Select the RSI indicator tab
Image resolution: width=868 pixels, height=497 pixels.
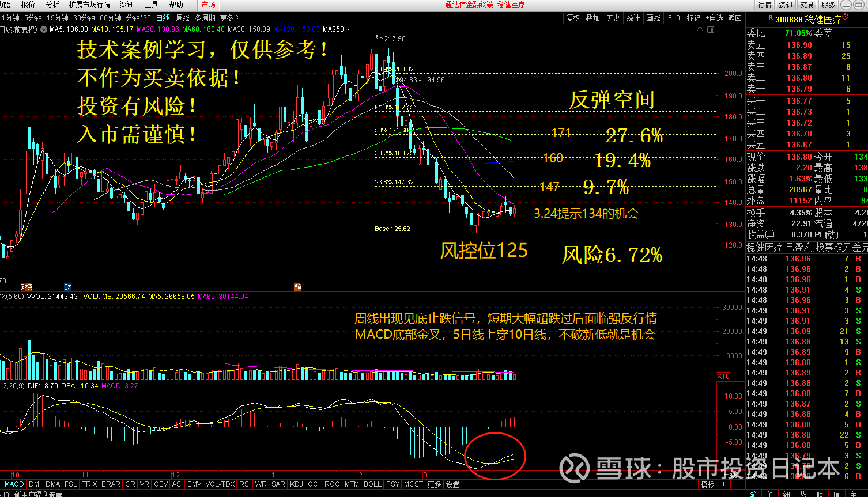(245, 484)
